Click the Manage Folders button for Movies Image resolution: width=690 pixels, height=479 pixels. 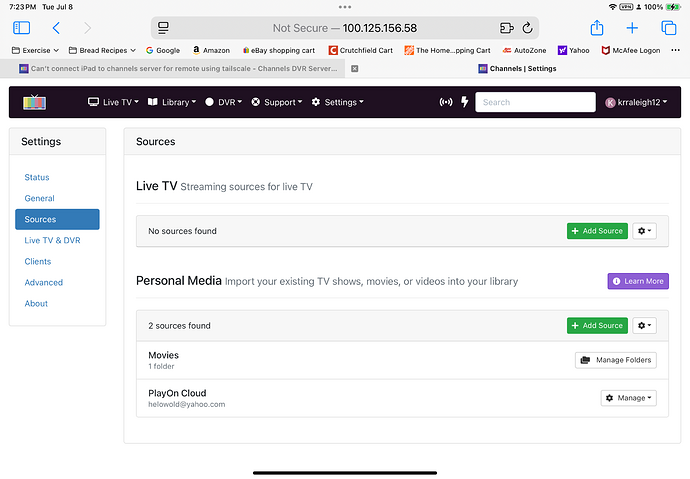click(615, 360)
